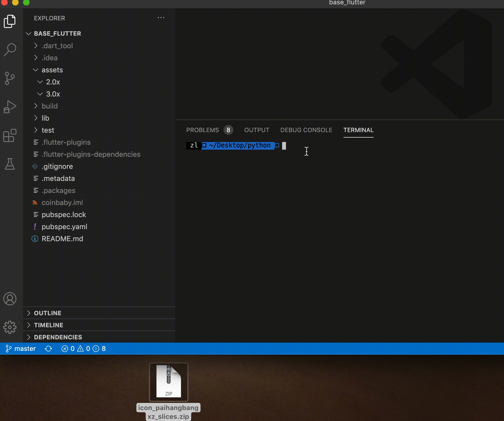Click the terminal cursor input area
The height and width of the screenshot is (421, 504).
284,146
